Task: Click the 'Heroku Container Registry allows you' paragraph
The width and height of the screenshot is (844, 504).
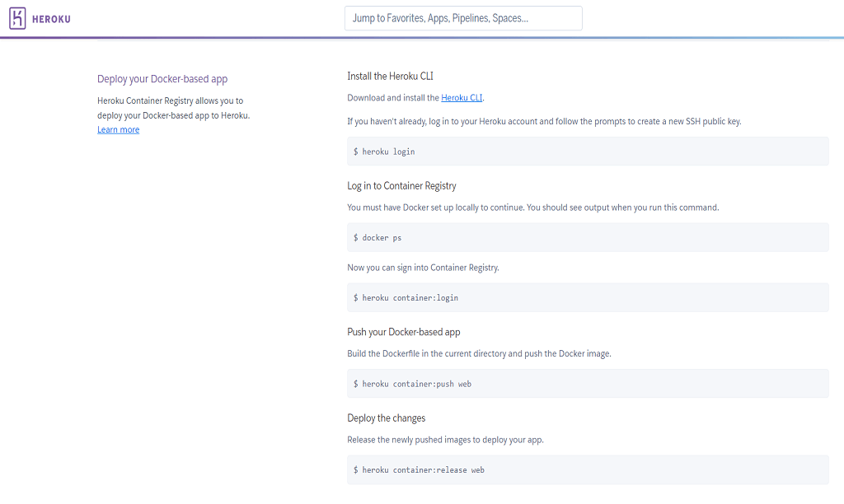Action: [x=174, y=108]
